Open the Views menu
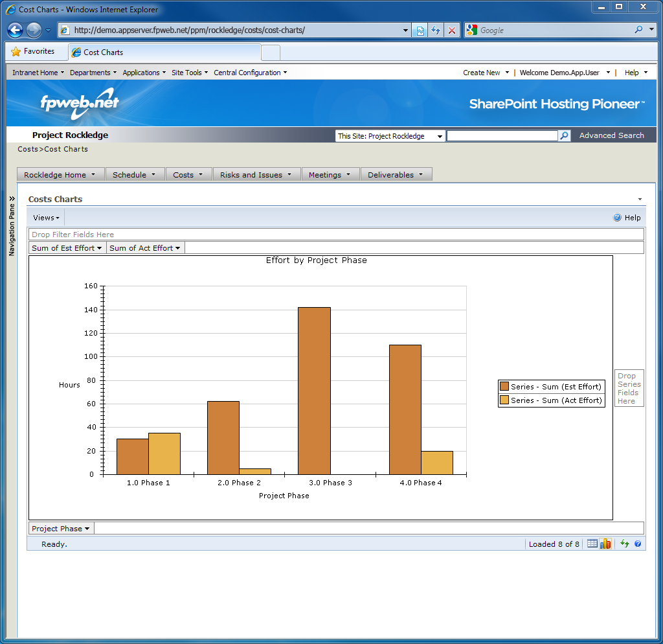 point(46,218)
